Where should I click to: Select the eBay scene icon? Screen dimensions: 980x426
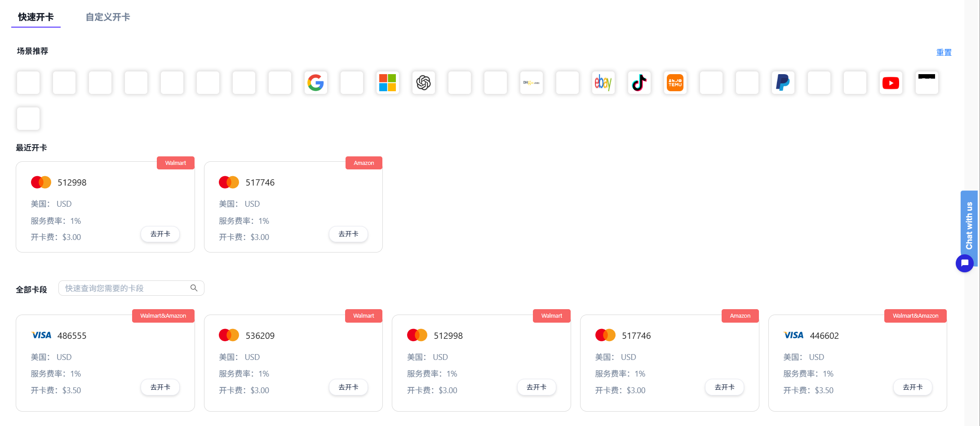tap(603, 83)
